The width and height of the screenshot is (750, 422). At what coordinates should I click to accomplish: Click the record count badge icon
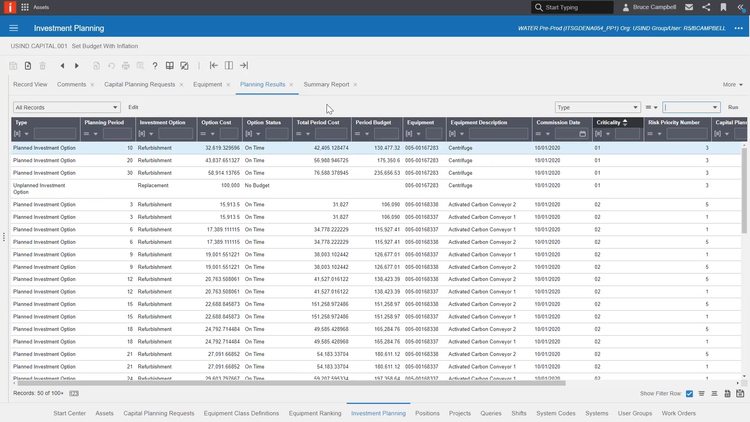tap(74, 393)
